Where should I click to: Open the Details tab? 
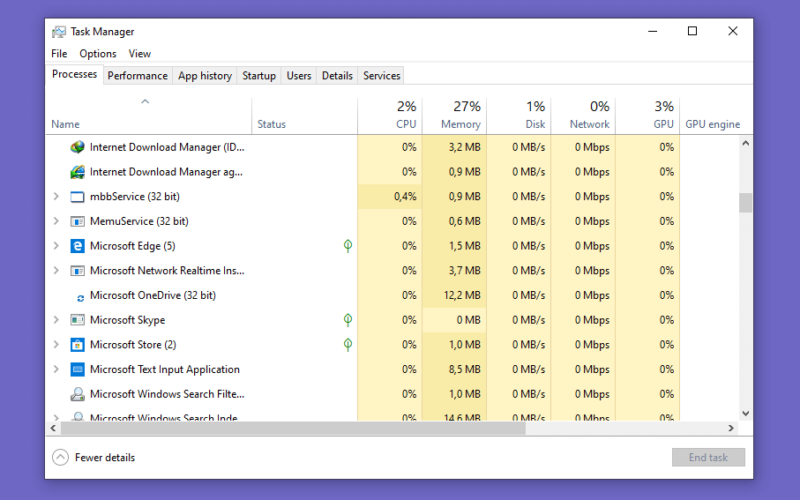(337, 76)
